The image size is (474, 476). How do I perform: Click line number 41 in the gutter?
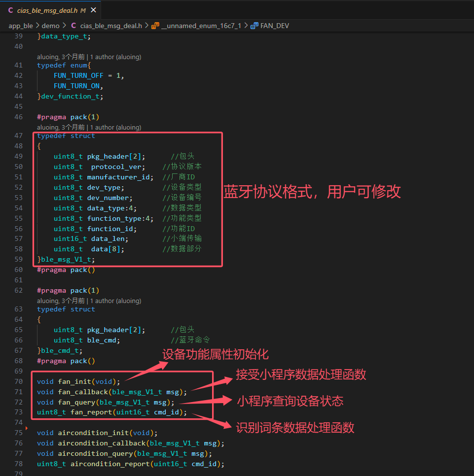tap(19, 65)
